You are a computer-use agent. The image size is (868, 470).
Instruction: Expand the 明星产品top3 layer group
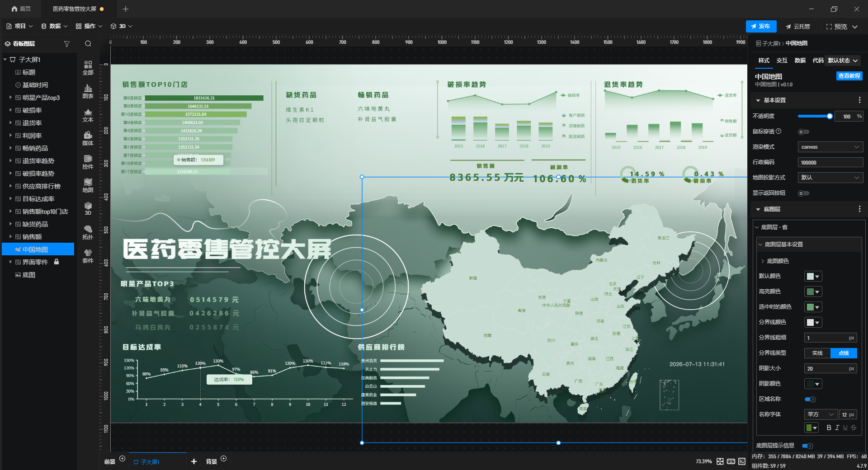(x=10, y=98)
